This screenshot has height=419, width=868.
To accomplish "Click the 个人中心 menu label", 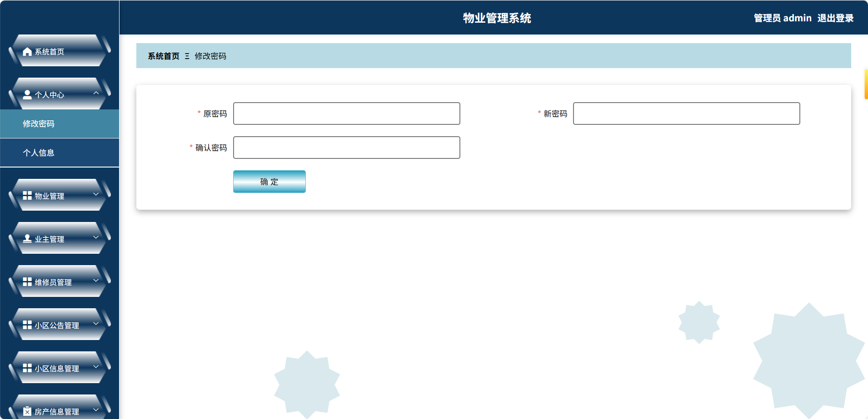I will [50, 94].
